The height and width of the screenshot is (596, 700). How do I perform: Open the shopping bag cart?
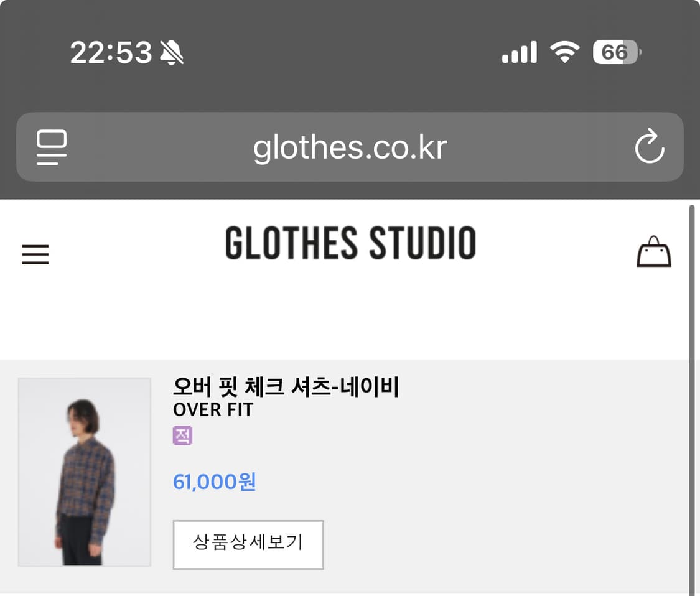point(653,252)
